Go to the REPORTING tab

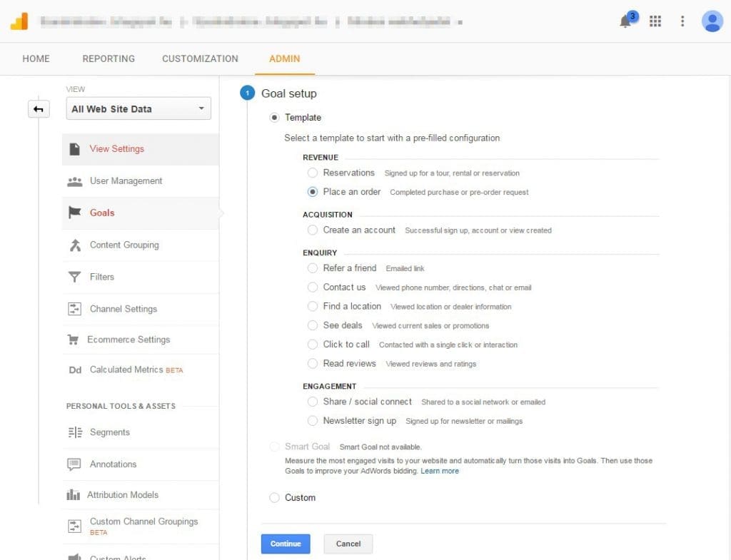109,58
